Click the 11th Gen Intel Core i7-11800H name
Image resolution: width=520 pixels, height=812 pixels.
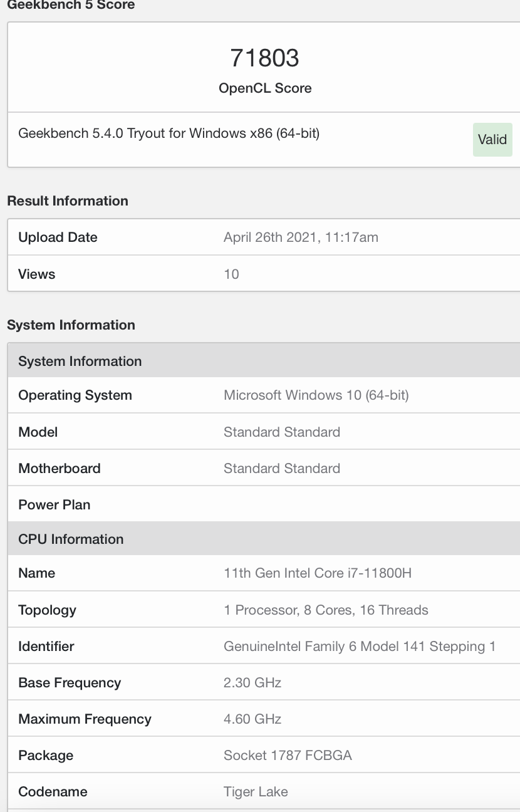318,573
